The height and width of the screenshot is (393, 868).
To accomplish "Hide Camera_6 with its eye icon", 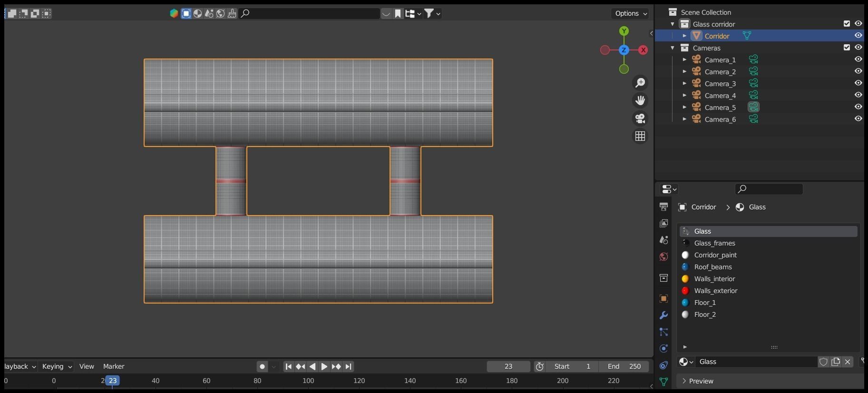I will click(858, 119).
